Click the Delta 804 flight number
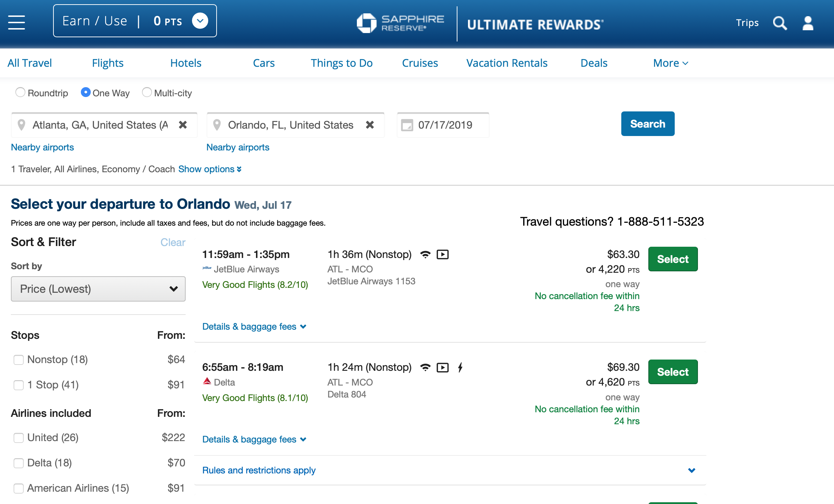 tap(347, 394)
